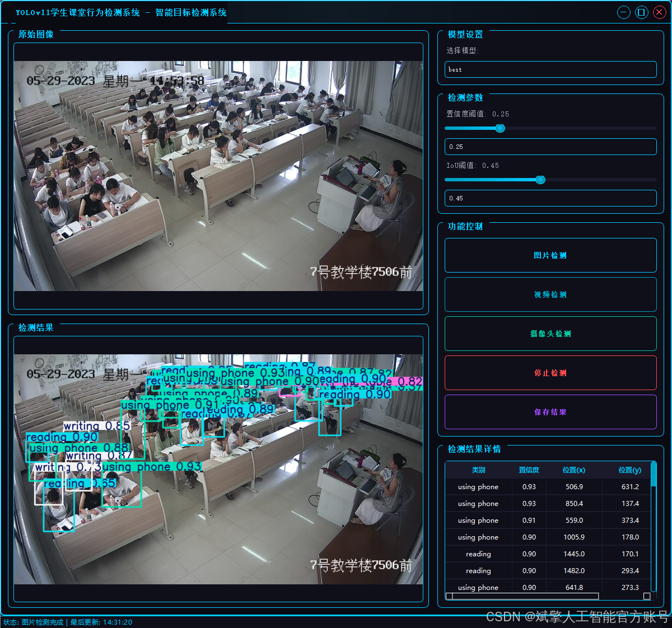This screenshot has height=628, width=672.
Task: Move the IoU threshold slider handle
Action: [540, 180]
